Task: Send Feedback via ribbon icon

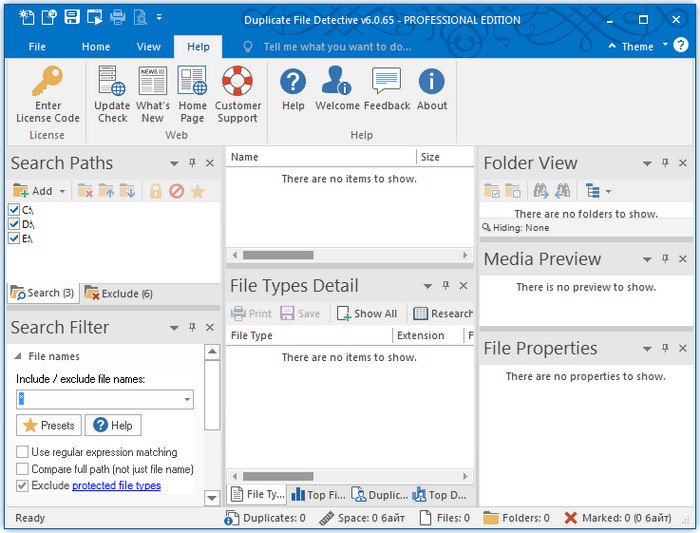Action: 387,88
